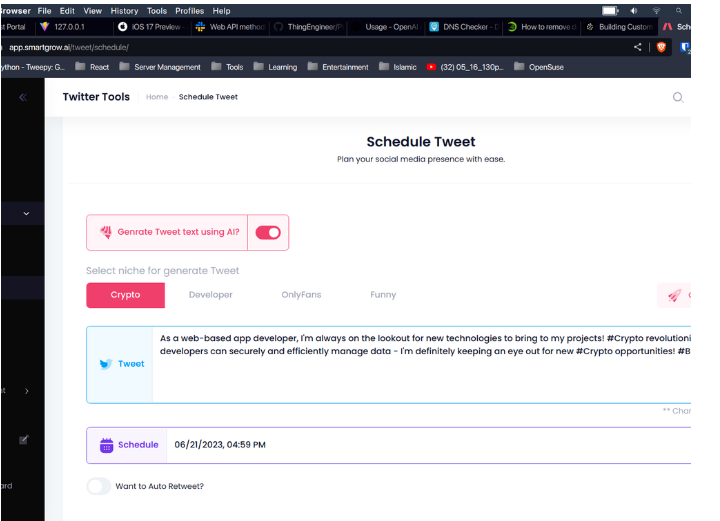
Task: Open the Edit menu
Action: pyautogui.click(x=67, y=11)
